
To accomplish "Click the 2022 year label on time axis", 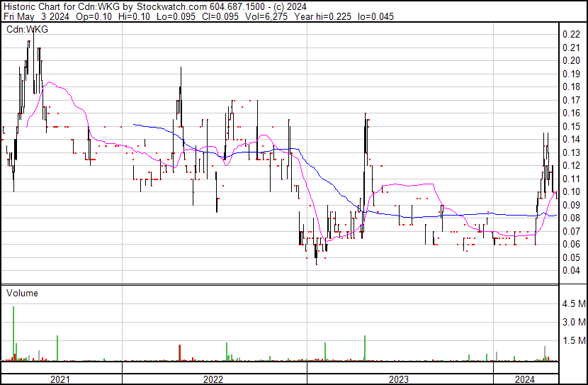I will click(x=213, y=379).
